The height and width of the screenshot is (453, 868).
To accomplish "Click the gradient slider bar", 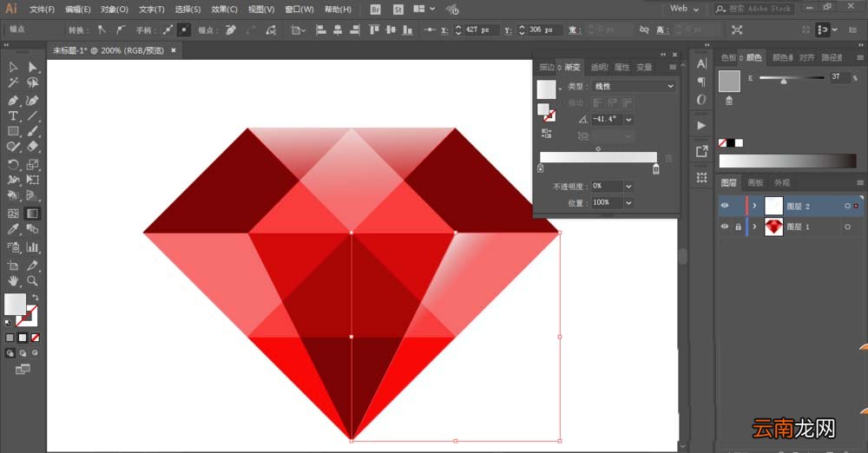I will tap(598, 157).
